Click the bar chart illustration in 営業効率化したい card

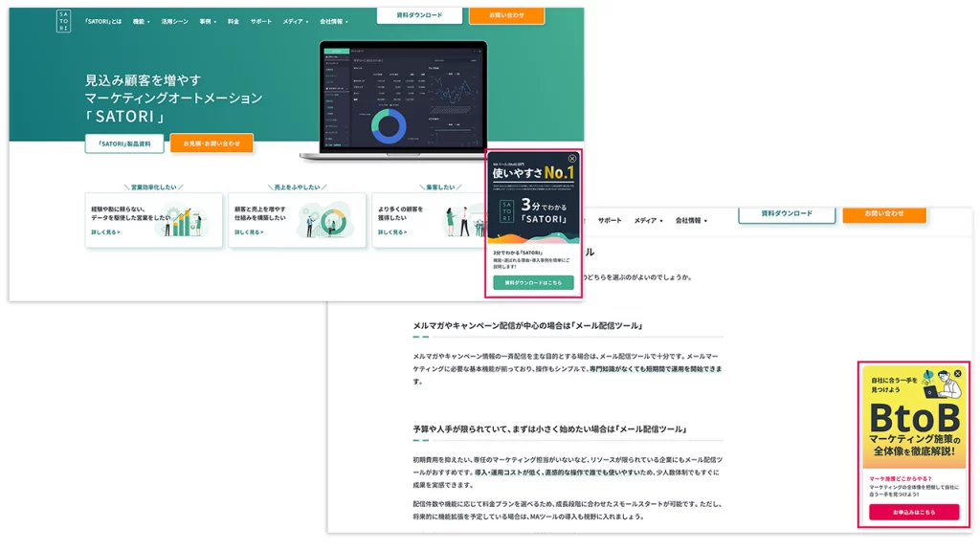pos(183,222)
